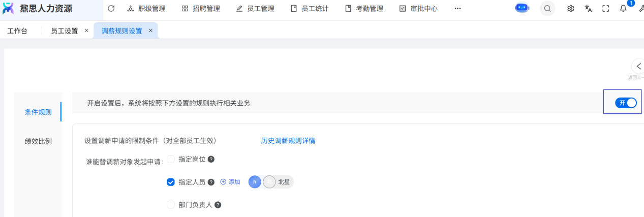Click the search magnifier icon

547,9
